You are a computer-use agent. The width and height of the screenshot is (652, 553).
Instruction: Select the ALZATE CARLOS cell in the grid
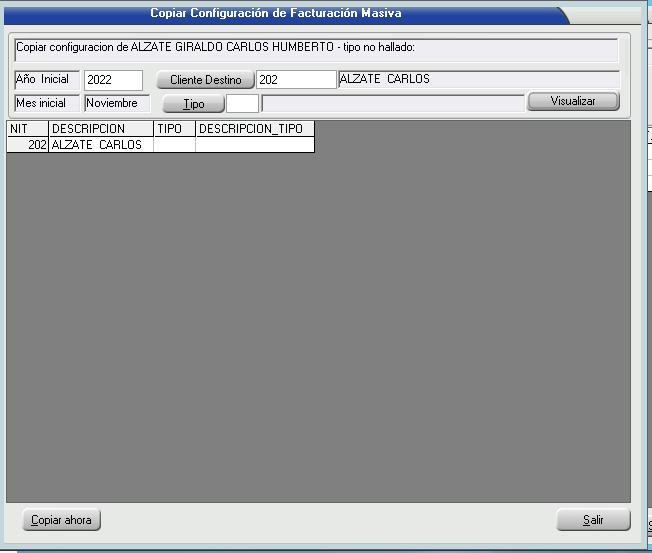[100, 145]
